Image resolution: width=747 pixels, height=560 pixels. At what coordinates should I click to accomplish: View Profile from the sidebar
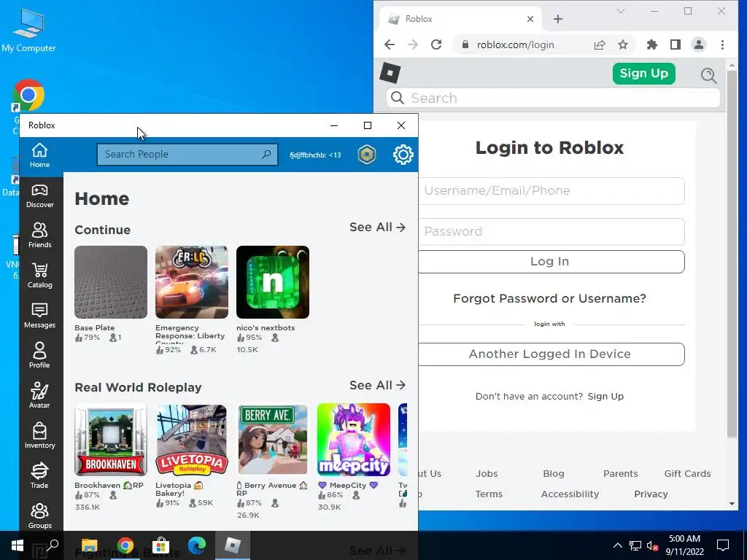click(39, 356)
